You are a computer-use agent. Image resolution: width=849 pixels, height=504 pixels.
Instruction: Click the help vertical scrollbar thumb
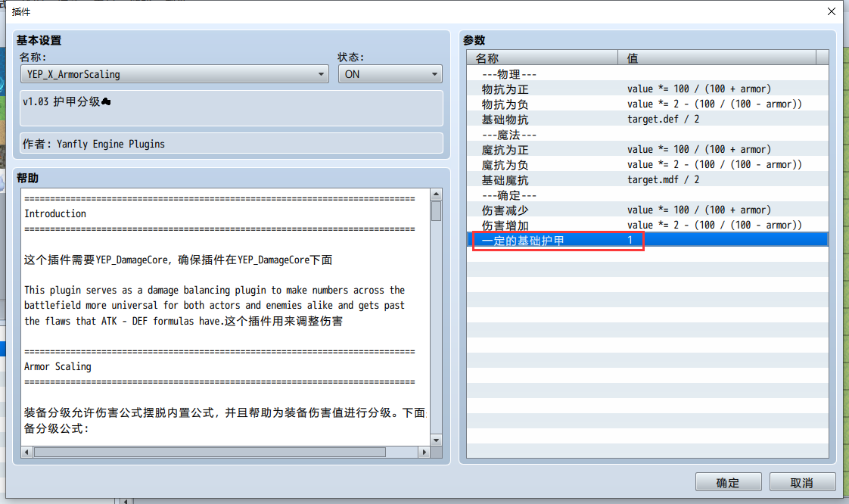tap(436, 211)
